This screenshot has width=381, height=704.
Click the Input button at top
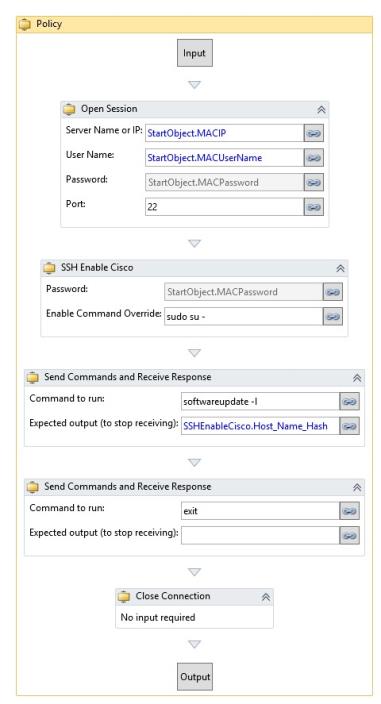coord(195,53)
